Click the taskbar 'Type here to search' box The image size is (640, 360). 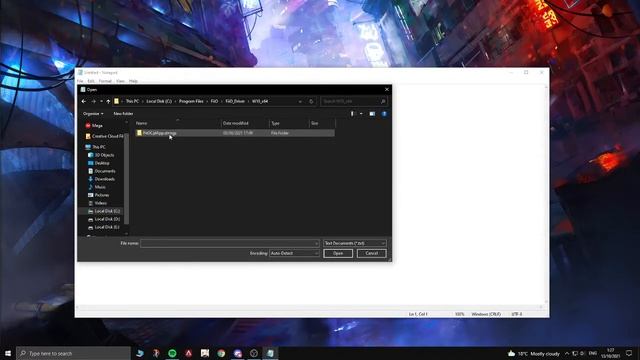pos(73,353)
